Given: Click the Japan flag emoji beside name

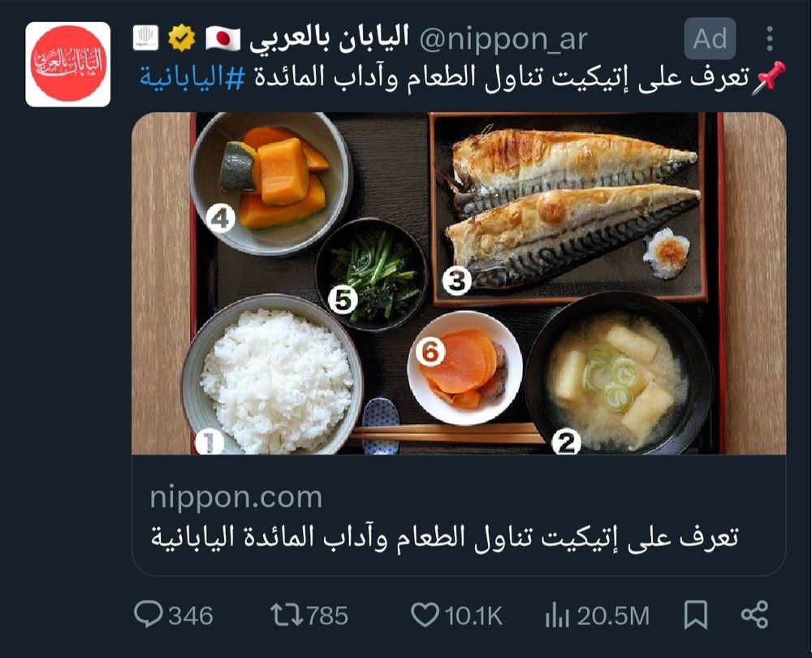Looking at the screenshot, I should [x=222, y=39].
